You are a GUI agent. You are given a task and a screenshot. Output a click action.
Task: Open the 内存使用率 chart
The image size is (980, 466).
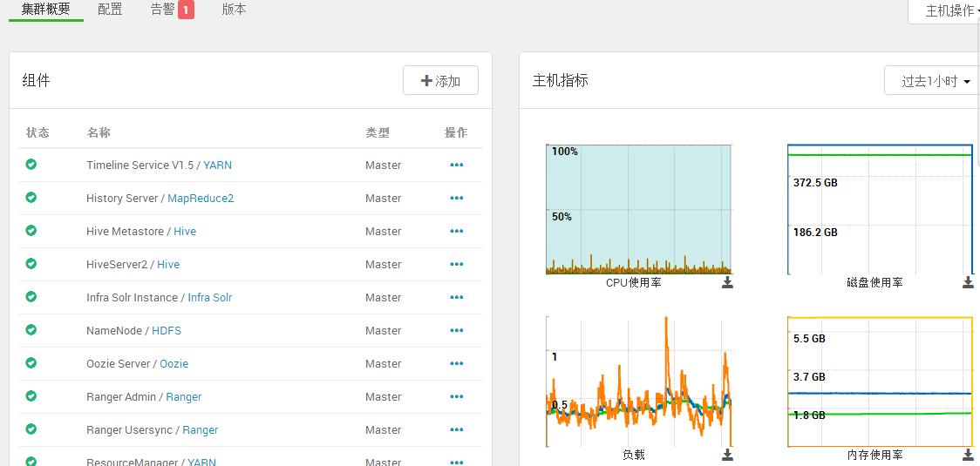(880, 381)
